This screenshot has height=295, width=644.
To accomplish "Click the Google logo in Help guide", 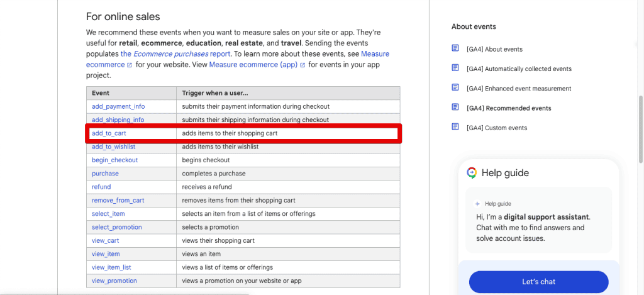I will pyautogui.click(x=472, y=173).
